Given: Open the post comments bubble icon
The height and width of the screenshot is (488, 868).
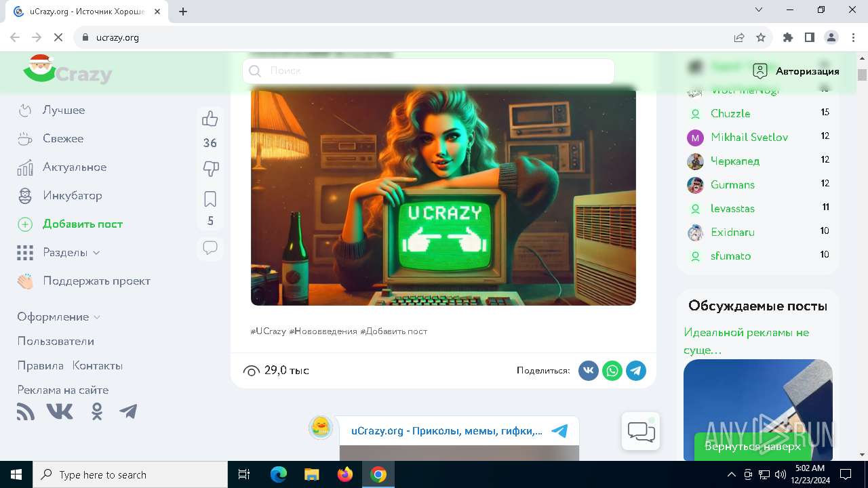Looking at the screenshot, I should point(210,248).
